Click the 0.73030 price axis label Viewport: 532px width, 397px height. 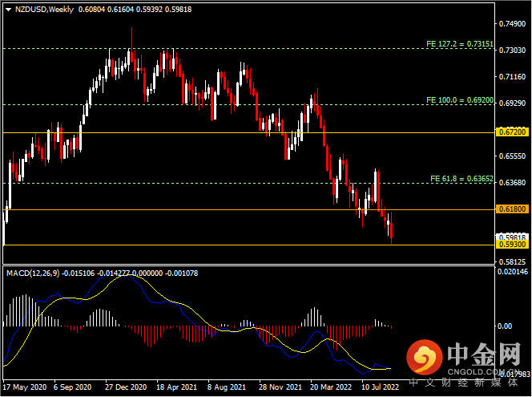point(512,51)
